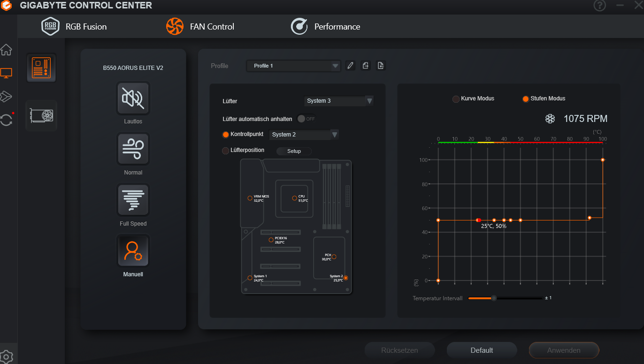This screenshot has height=364, width=644.
Task: Click the Performance gauge icon
Action: [x=299, y=26]
